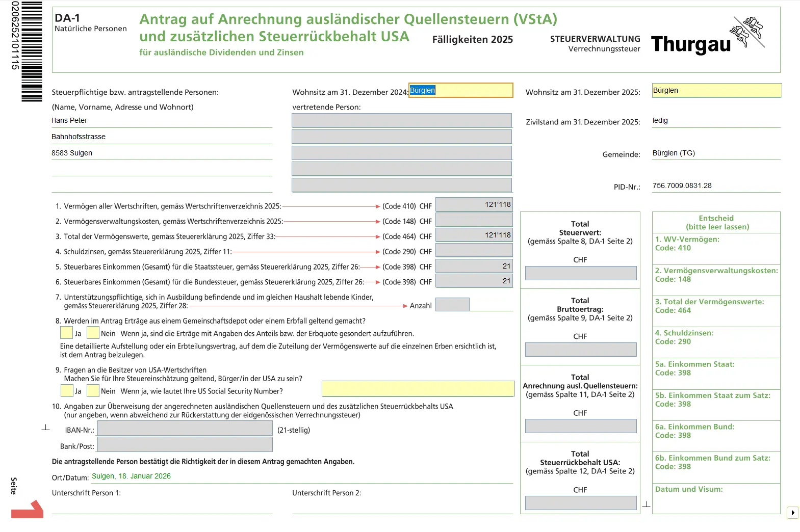
Task: Click the Thurgau coat of arms logo
Action: [748, 32]
